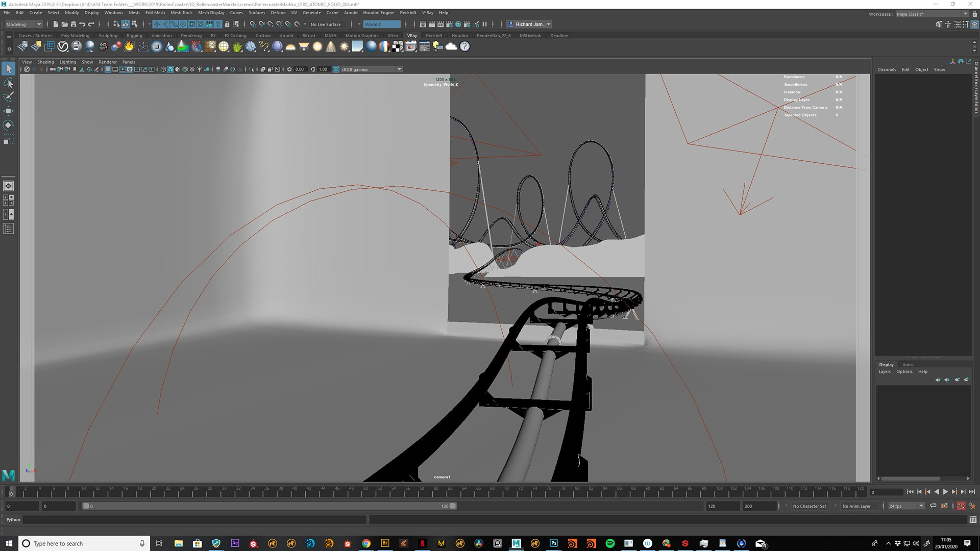
Task: Expand the 24 fps frame rate dropdown
Action: (921, 506)
